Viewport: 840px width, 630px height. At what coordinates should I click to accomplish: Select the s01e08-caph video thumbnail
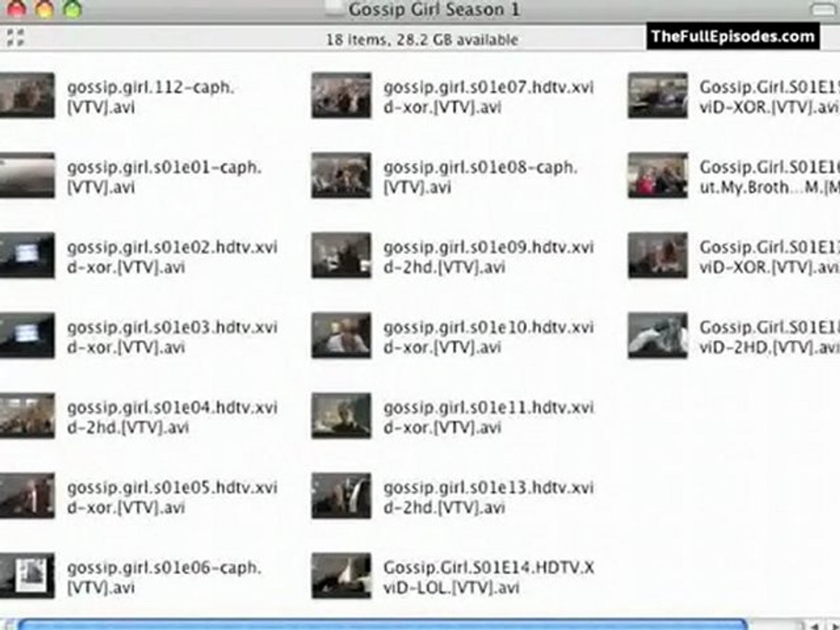341,176
